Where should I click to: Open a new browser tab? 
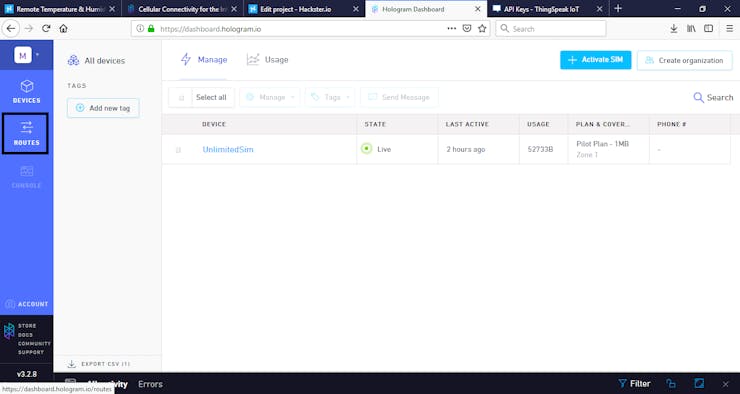pyautogui.click(x=618, y=8)
